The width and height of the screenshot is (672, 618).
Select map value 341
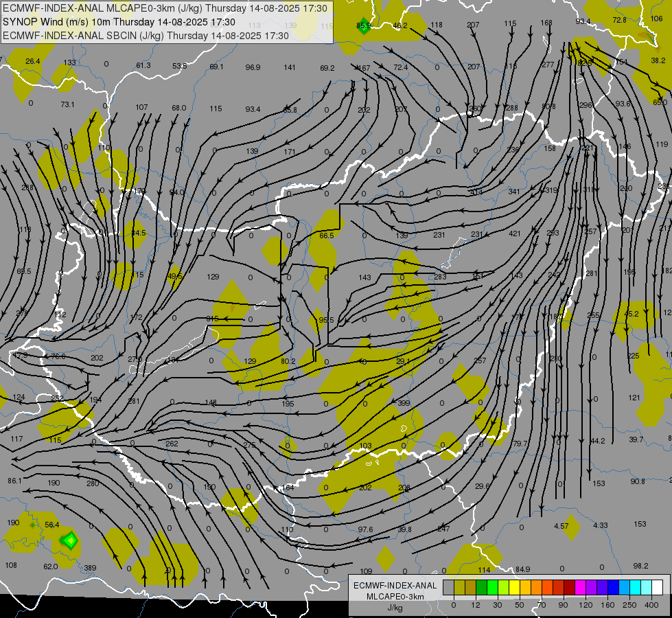click(x=514, y=192)
